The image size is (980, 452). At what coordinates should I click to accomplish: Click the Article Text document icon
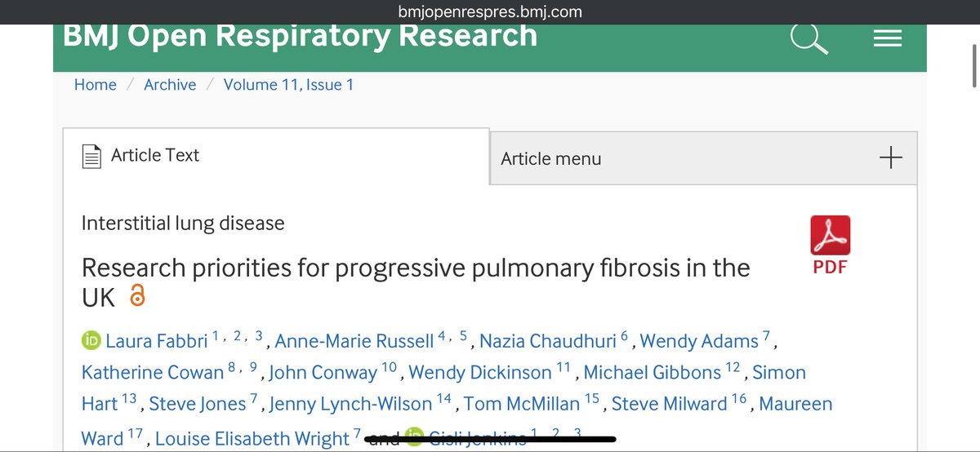[x=92, y=156]
